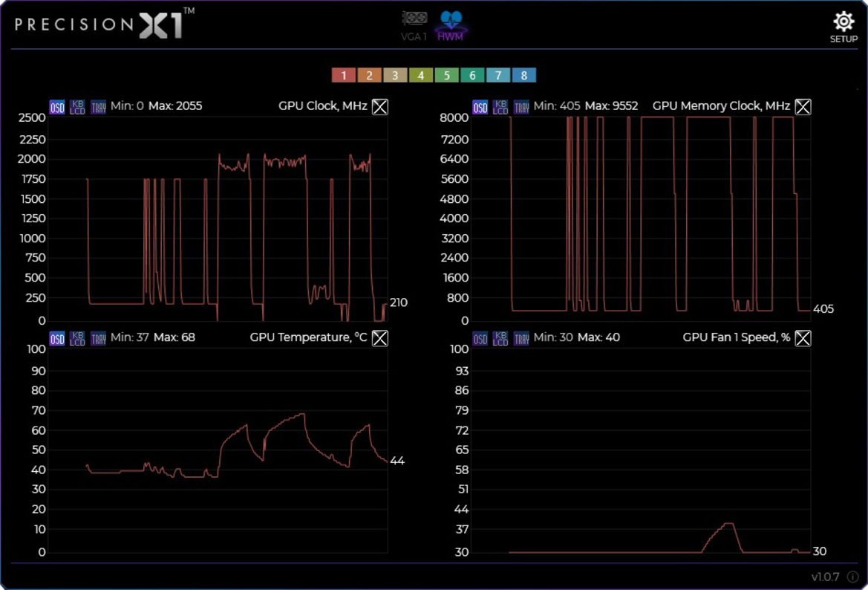The height and width of the screenshot is (590, 868).
Task: Select color swatch 1 (red)
Action: [344, 75]
